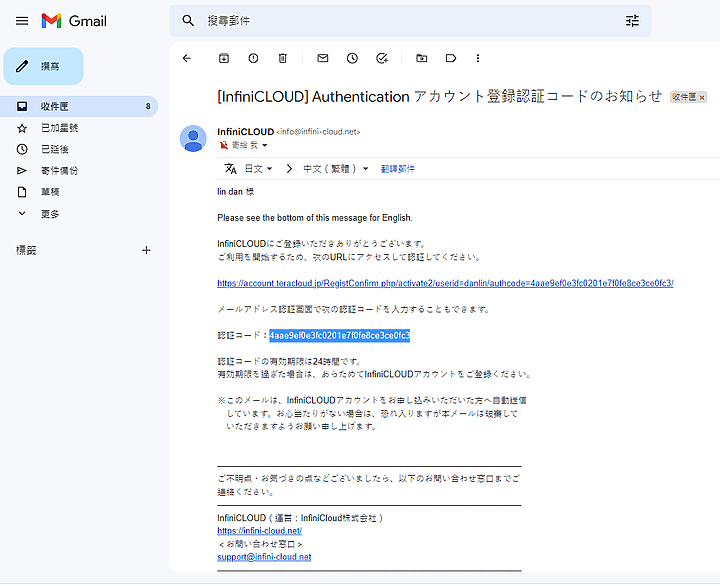This screenshot has width=720, height=586.
Task: Move email to folder icon
Action: tap(421, 58)
